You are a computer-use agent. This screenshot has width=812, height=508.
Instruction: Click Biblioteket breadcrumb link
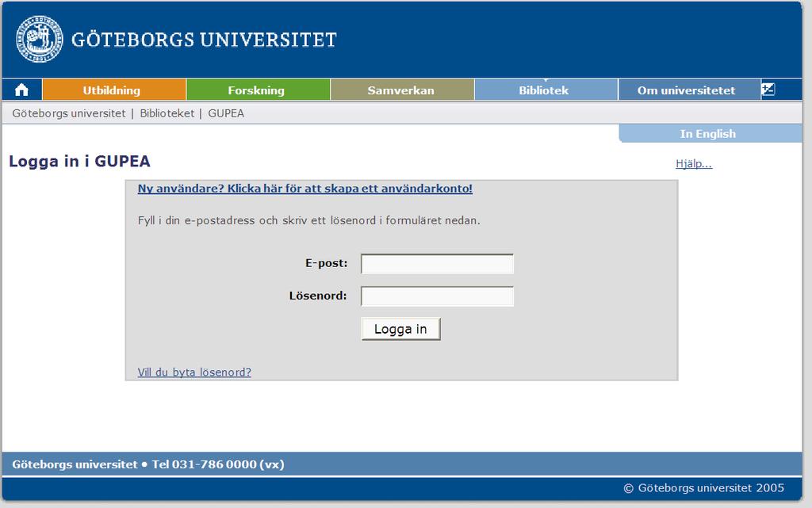(x=167, y=113)
